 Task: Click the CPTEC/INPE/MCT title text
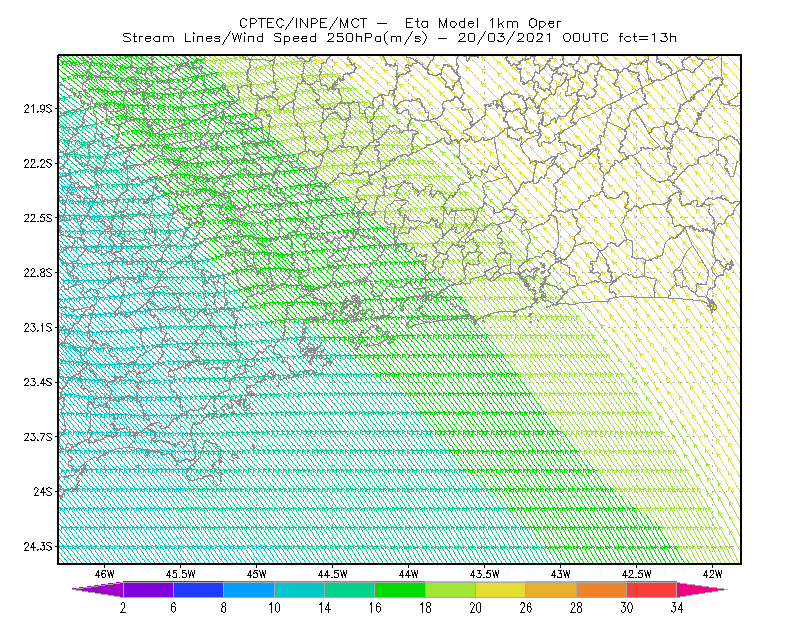click(x=303, y=23)
